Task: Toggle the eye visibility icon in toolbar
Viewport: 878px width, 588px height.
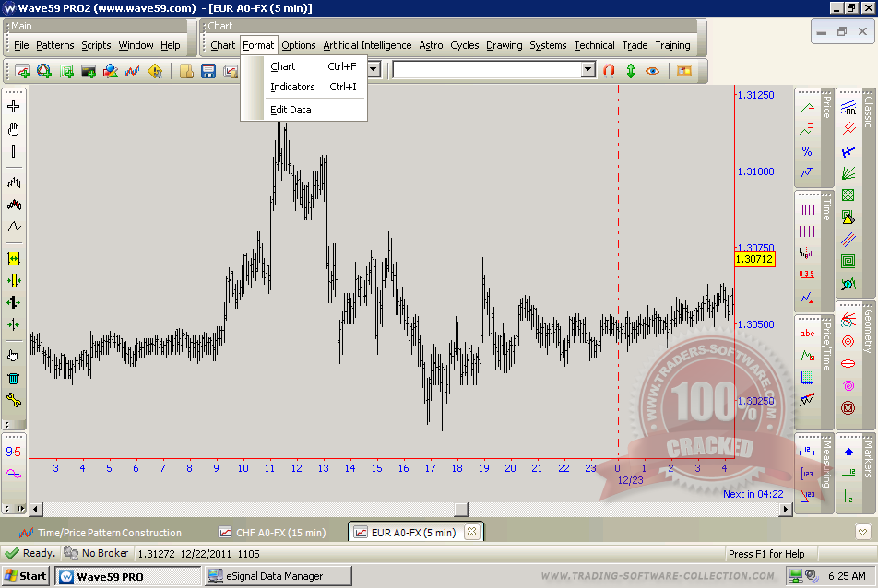Action: (653, 70)
